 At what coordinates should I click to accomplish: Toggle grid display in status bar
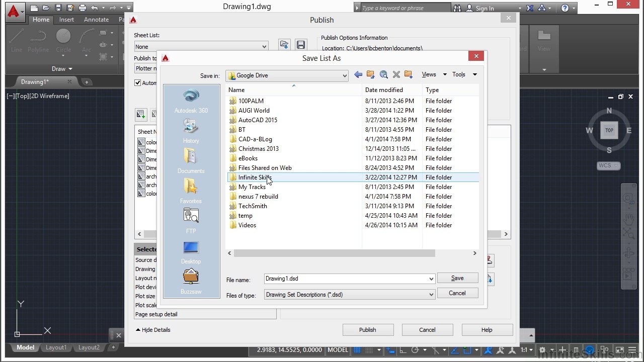tap(357, 350)
